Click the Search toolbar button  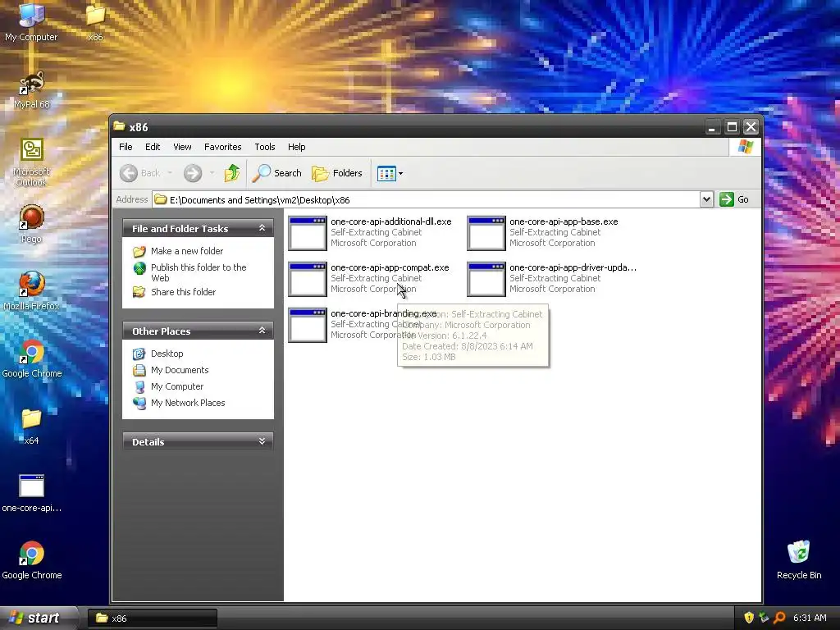click(277, 173)
